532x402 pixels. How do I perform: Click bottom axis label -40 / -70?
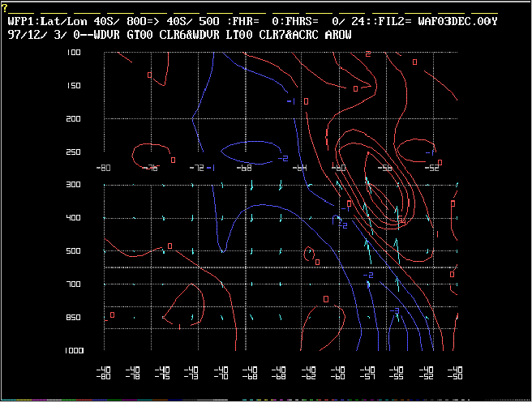coord(221,373)
